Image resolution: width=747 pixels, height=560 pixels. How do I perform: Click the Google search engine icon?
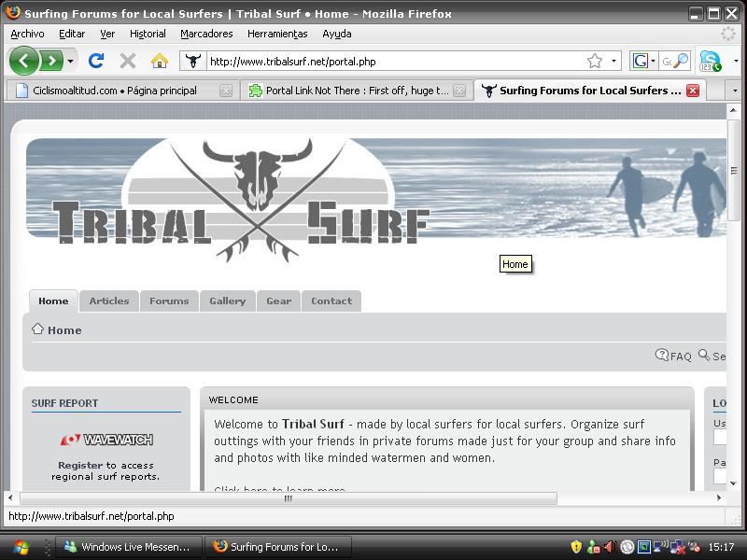(641, 61)
